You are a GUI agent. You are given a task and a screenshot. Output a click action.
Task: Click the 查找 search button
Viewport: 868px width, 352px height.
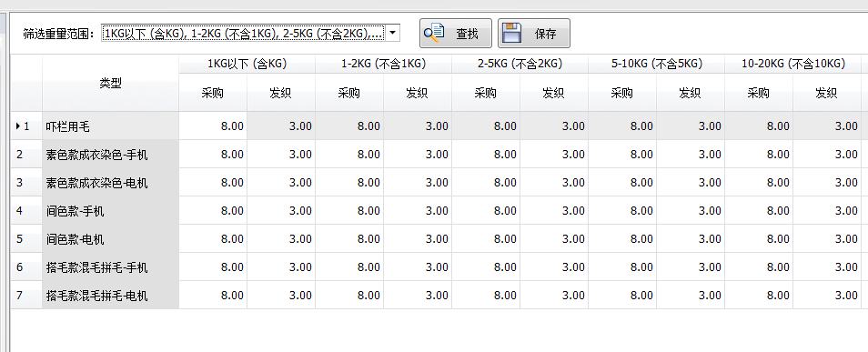pyautogui.click(x=456, y=34)
